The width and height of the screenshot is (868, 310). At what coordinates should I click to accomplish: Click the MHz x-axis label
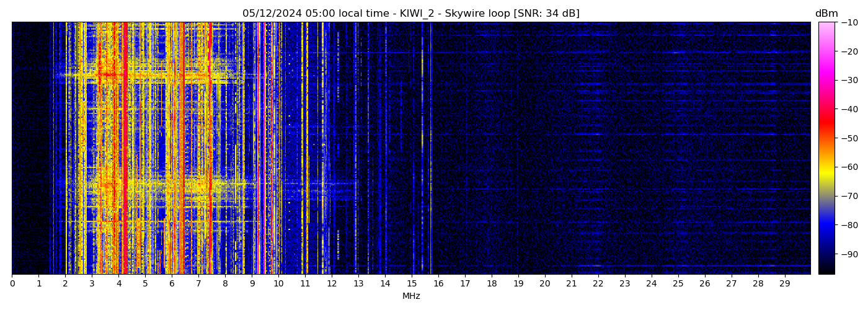pyautogui.click(x=411, y=296)
